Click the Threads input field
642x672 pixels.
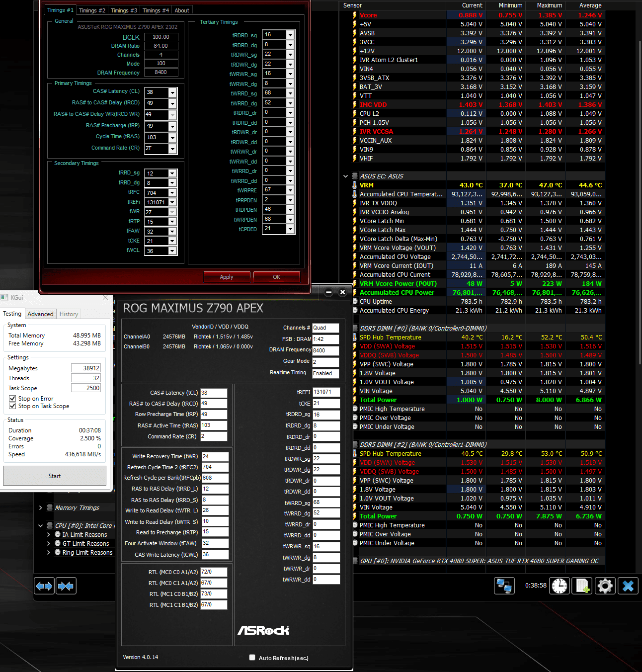click(86, 378)
